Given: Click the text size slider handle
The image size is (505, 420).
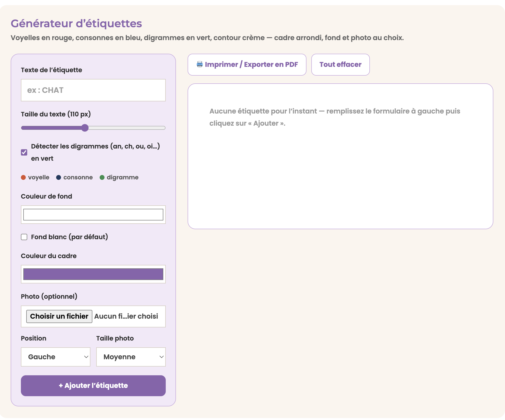Looking at the screenshot, I should click(x=85, y=128).
